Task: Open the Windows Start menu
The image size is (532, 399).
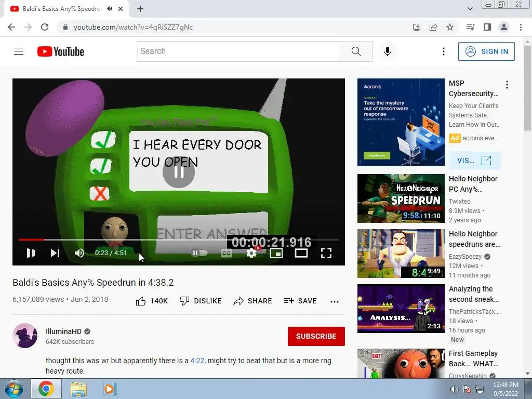Action: 14,389
